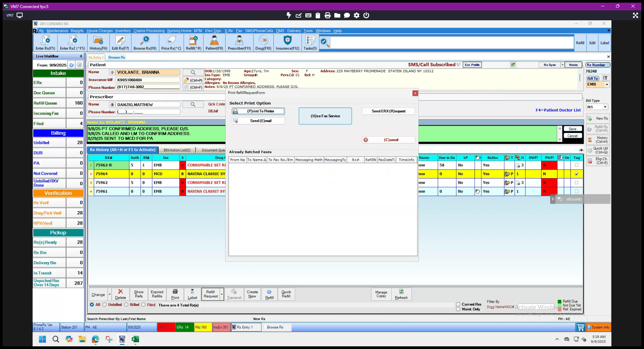Image resolution: width=644 pixels, height=349 pixels.
Task: Click Refill (^R) toolbar icon
Action: [193, 43]
